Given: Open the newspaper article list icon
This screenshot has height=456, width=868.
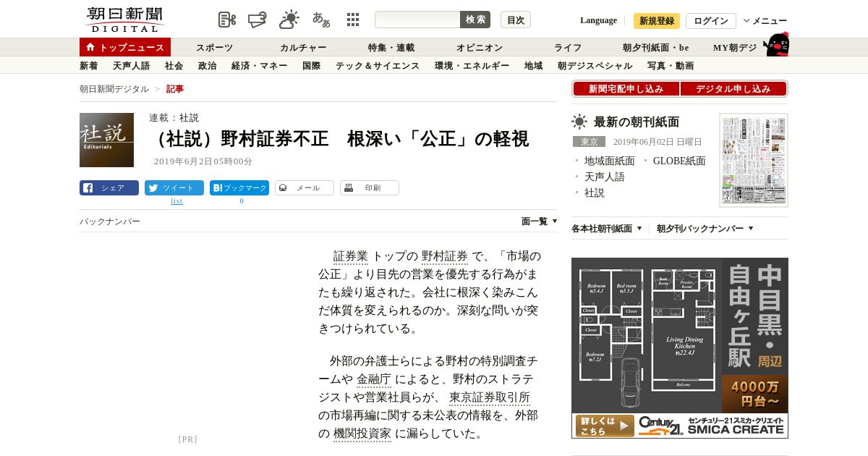Looking at the screenshot, I should coord(227,20).
